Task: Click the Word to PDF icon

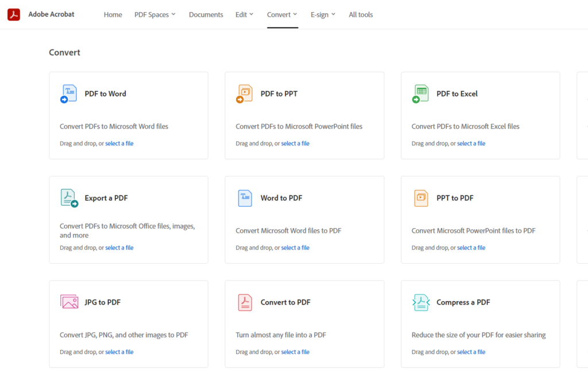Action: coord(245,198)
